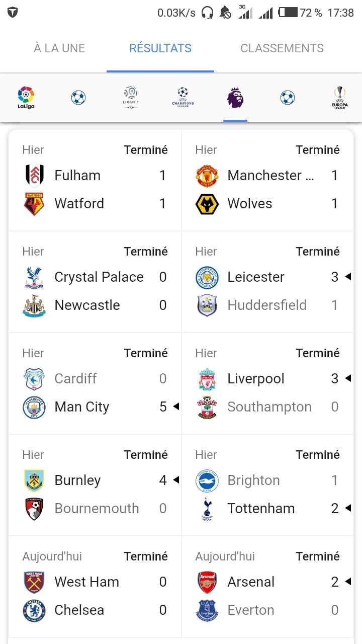This screenshot has width=362, height=644.
Task: Open the Fulham vs Watford match
Action: pos(95,180)
